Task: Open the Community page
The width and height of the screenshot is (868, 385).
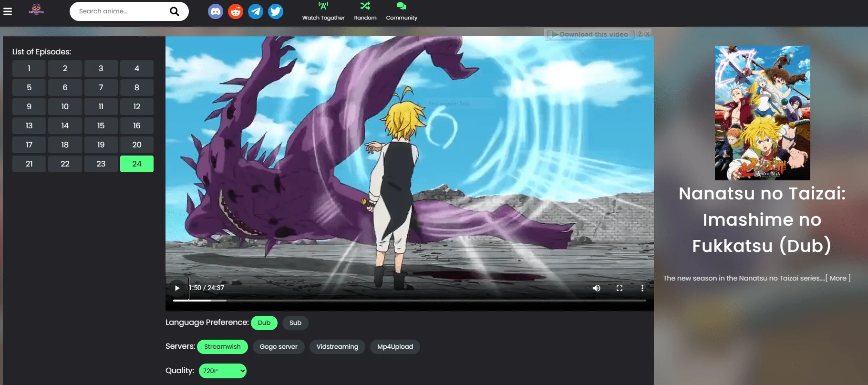Action: click(402, 11)
